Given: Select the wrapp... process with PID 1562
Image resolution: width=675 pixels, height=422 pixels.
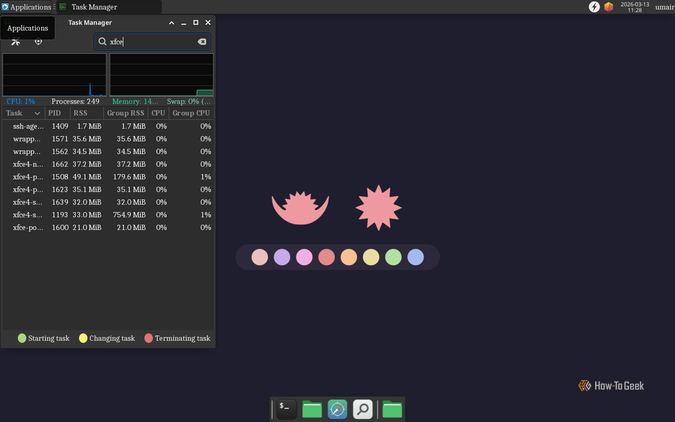Looking at the screenshot, I should 27,152.
